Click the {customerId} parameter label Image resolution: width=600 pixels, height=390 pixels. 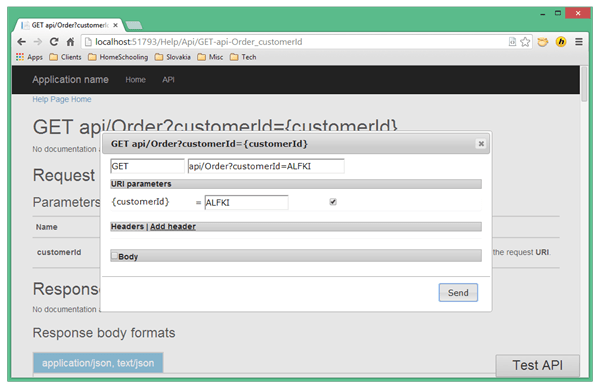pyautogui.click(x=140, y=202)
